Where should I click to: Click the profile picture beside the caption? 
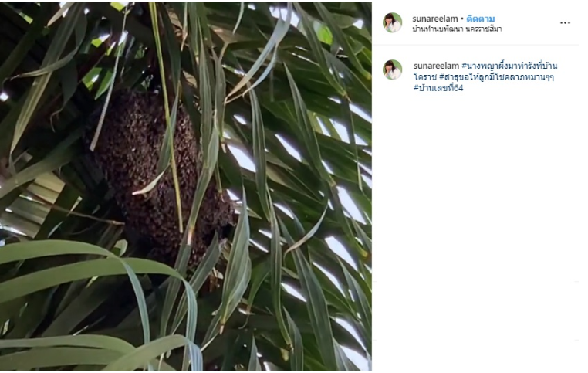(392, 70)
